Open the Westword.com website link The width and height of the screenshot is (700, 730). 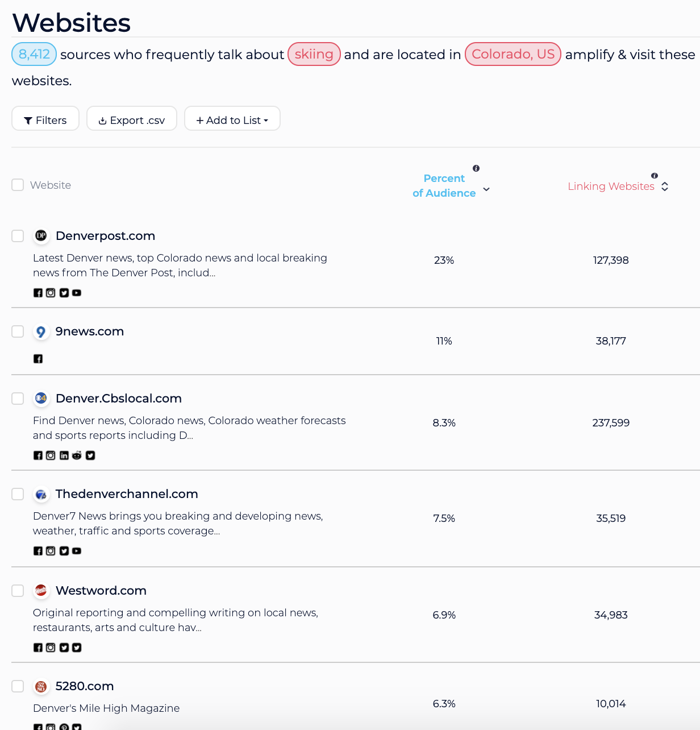pyautogui.click(x=101, y=591)
